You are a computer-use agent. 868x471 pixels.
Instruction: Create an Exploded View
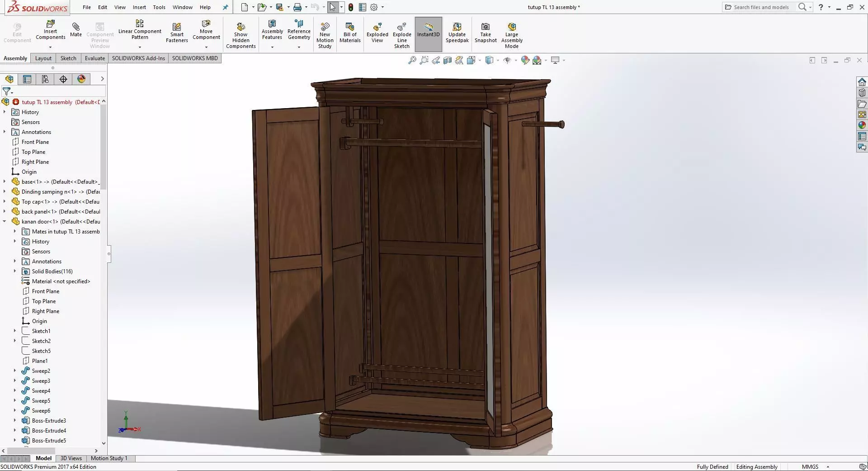(x=377, y=33)
